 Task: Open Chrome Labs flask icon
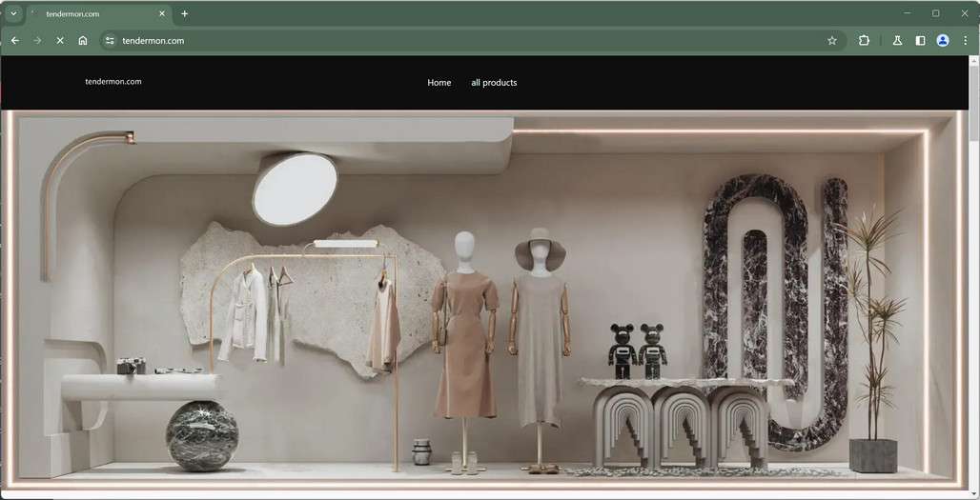click(x=897, y=41)
